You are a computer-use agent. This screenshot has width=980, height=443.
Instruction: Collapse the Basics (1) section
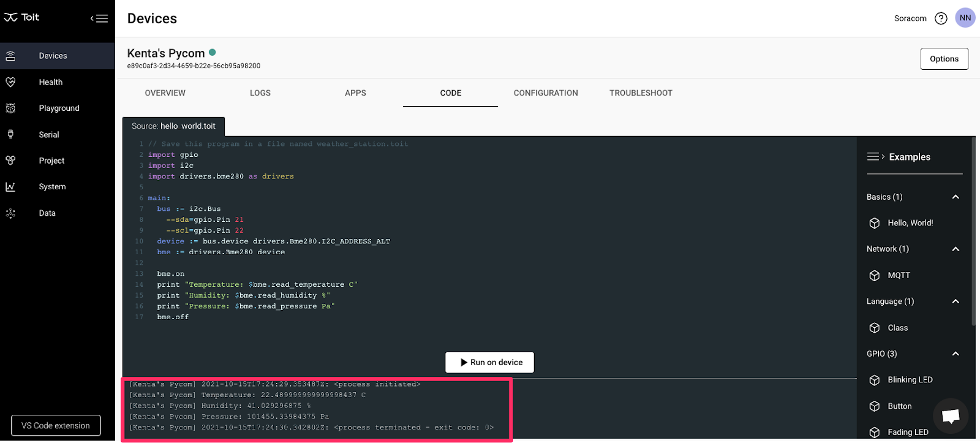tap(956, 197)
